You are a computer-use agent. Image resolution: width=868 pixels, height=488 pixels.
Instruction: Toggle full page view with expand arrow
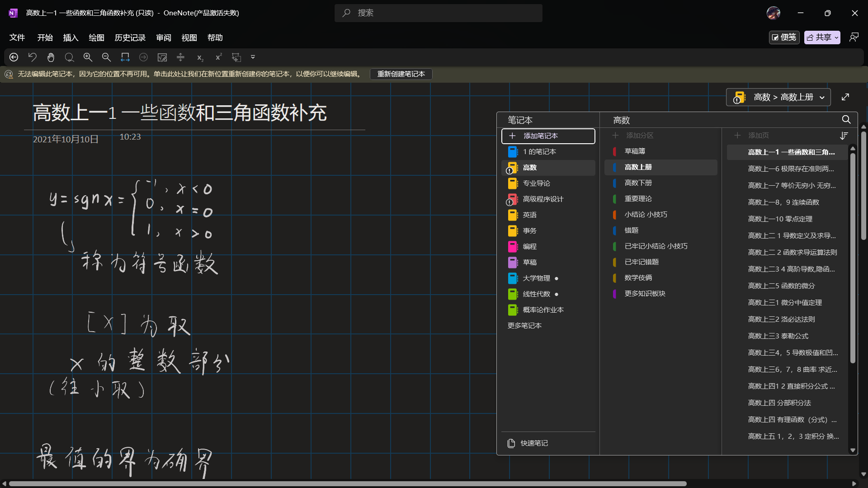pyautogui.click(x=845, y=97)
